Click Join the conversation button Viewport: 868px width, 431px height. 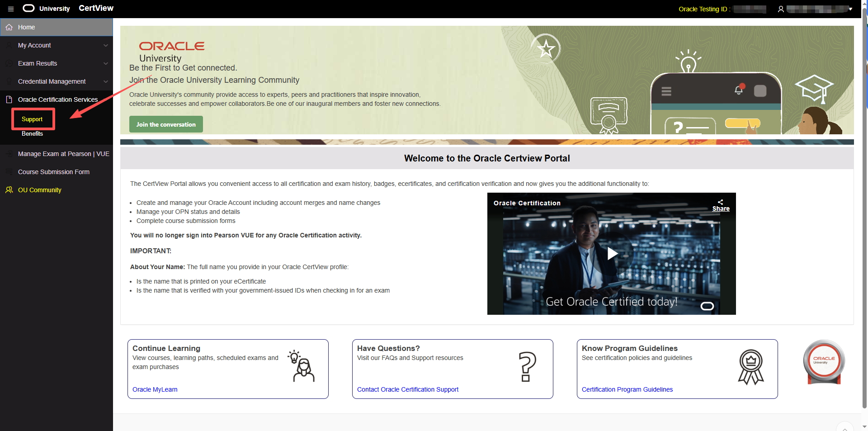pos(166,124)
